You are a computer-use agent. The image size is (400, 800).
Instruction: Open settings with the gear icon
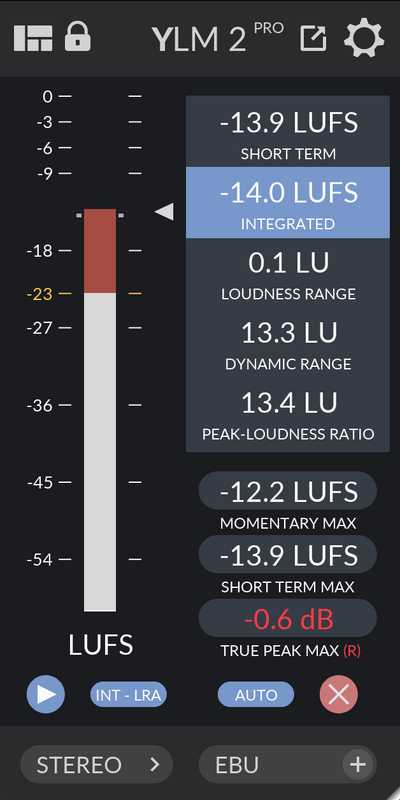click(x=364, y=38)
